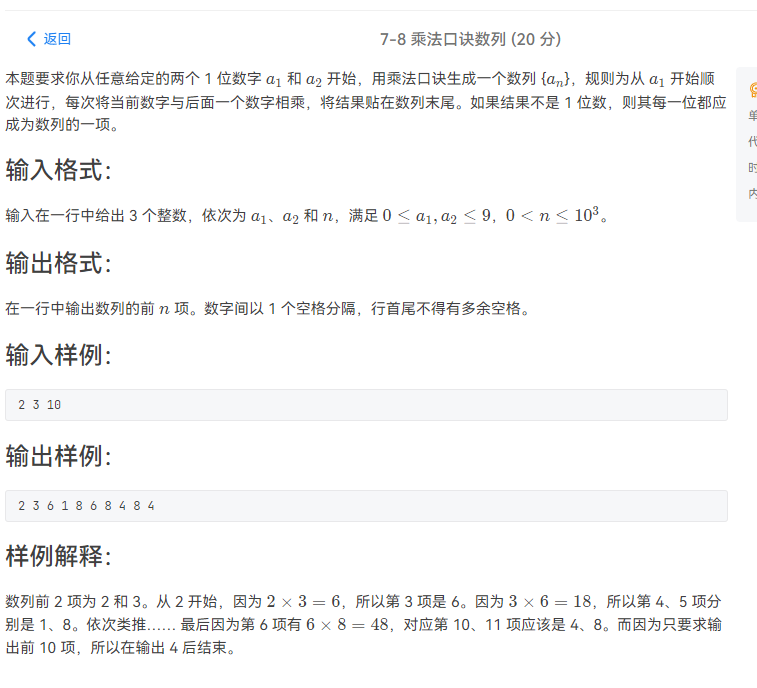Select the problem title 7-8 乘法口诀数列
This screenshot has height=688, width=757.
pyautogui.click(x=443, y=39)
